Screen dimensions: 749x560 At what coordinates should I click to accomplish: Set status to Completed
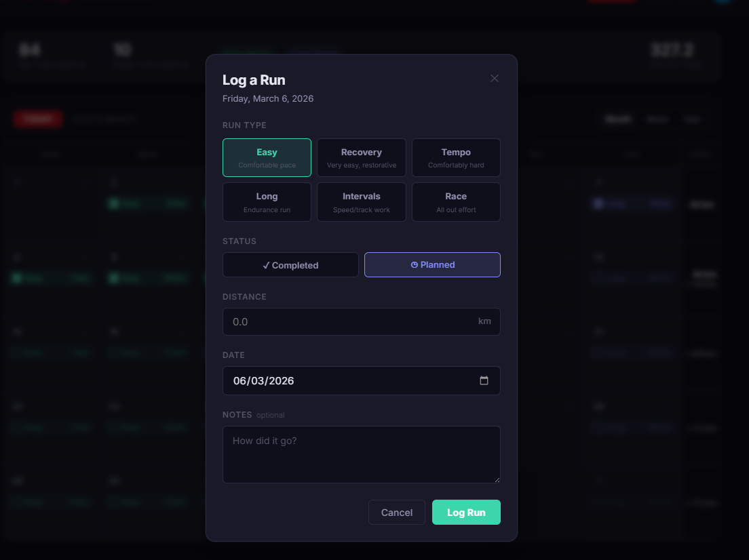[x=290, y=265]
